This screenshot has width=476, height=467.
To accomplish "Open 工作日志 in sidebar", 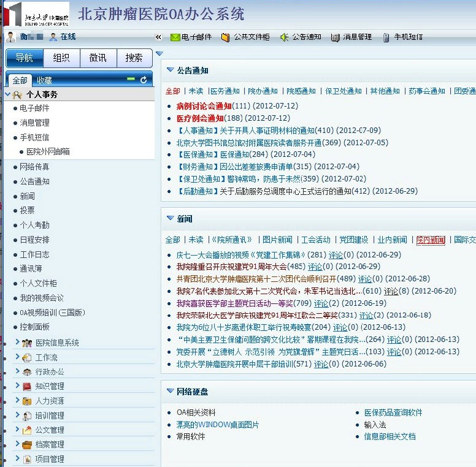I will 34,254.
